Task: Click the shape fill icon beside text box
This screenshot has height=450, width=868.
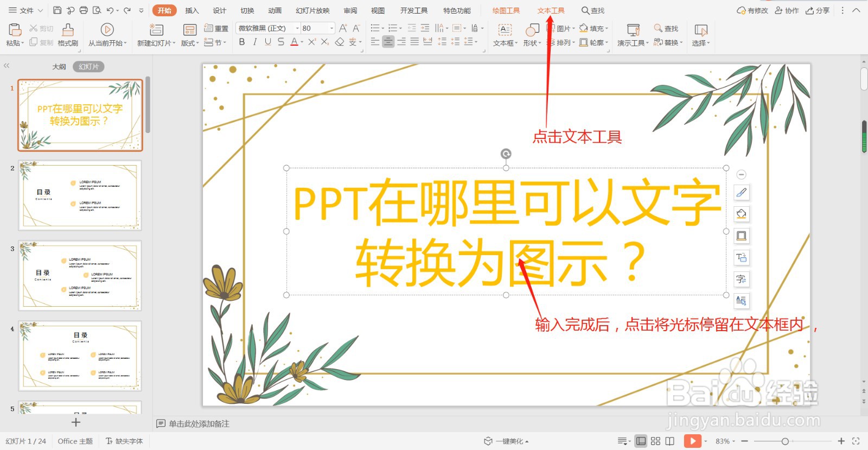Action: click(741, 214)
